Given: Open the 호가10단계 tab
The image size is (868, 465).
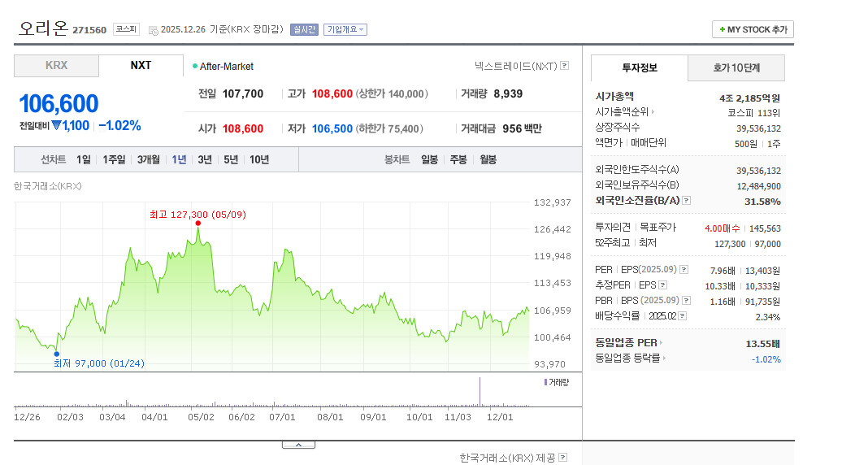Looking at the screenshot, I should point(736,67).
